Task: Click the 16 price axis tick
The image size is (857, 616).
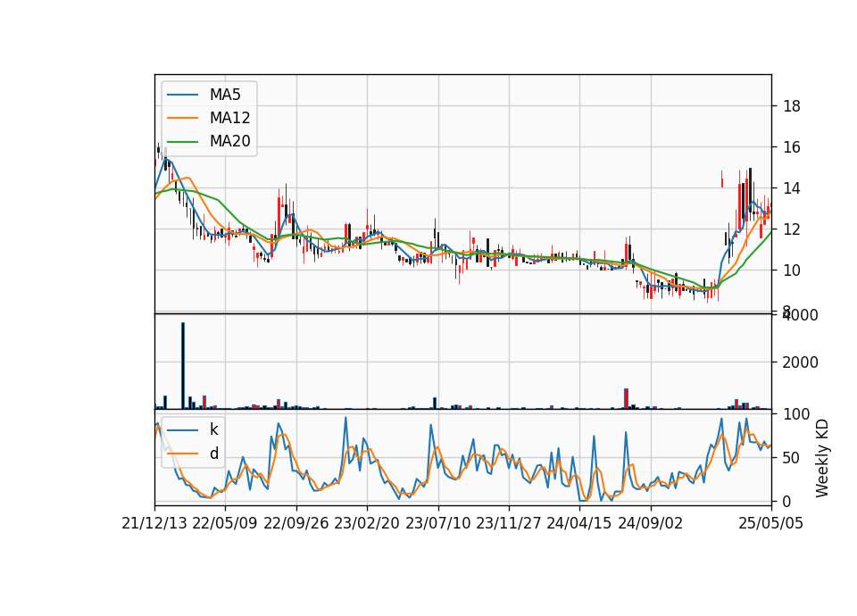Action: [x=792, y=147]
